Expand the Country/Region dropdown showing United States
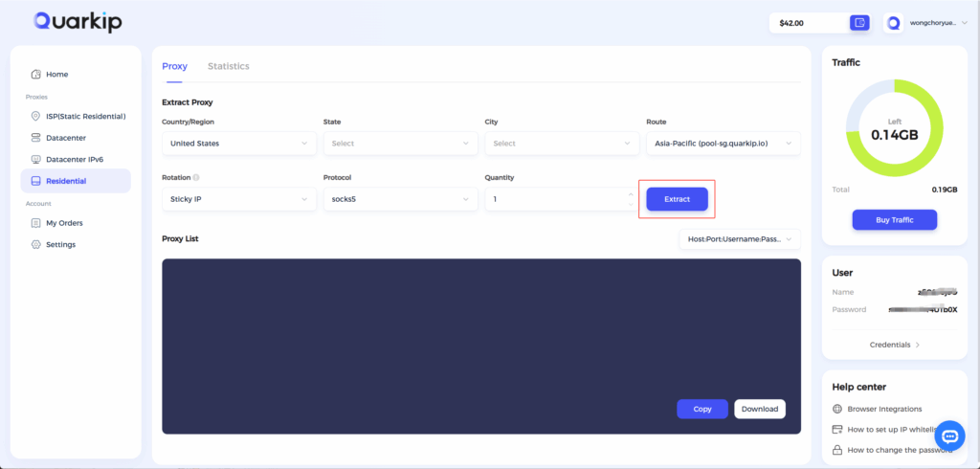Screen dimensions: 980x469 tap(238, 144)
